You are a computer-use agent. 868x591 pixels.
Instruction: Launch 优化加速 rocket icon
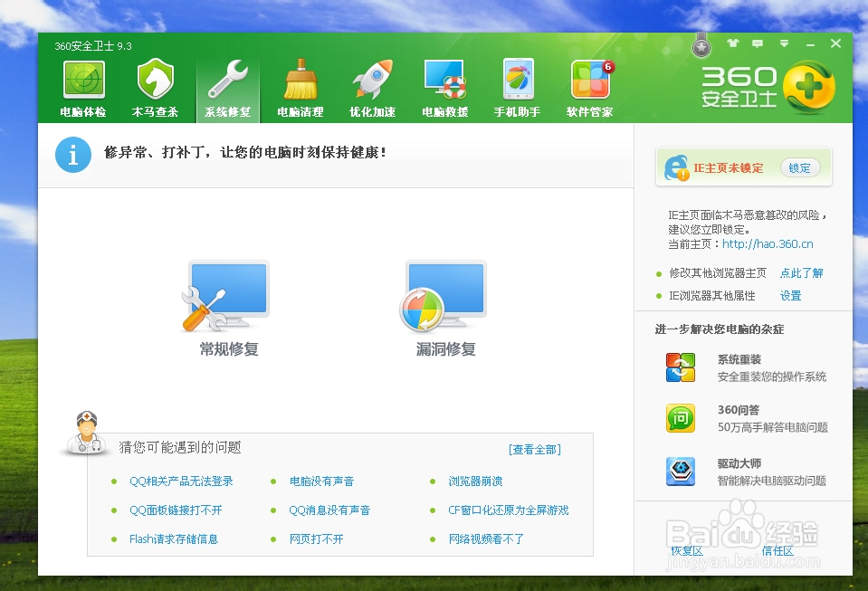coord(372,80)
